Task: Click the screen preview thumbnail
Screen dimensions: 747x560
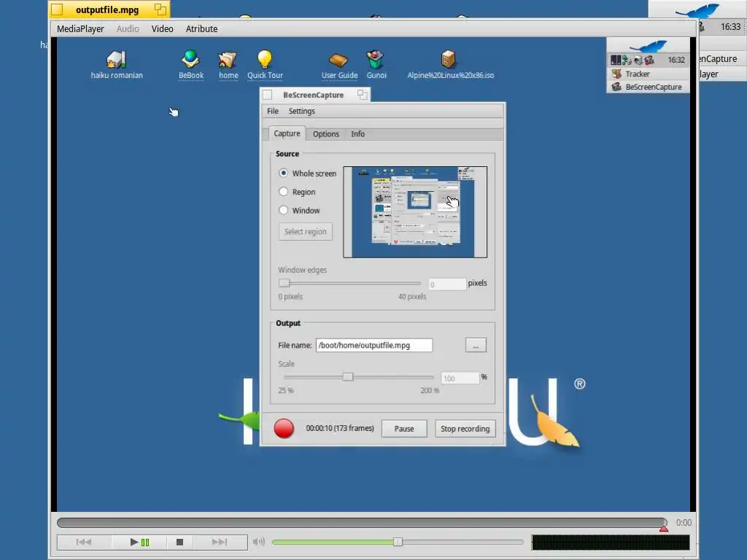Action: pos(415,212)
